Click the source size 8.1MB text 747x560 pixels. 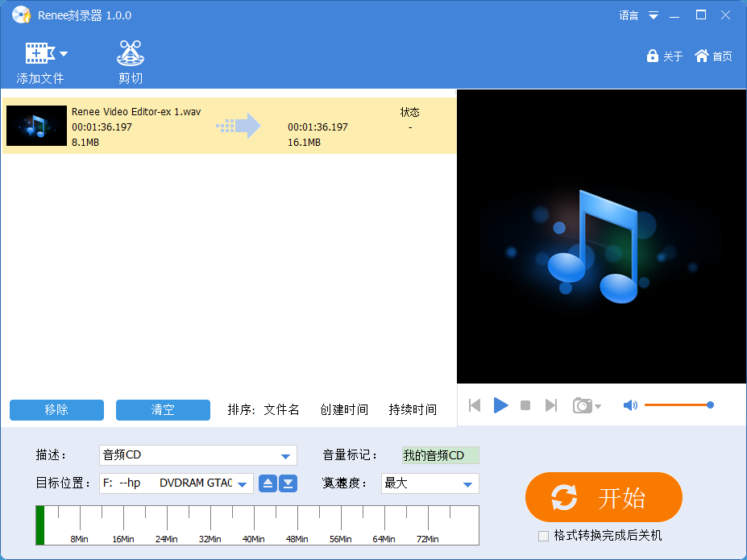coord(85,143)
